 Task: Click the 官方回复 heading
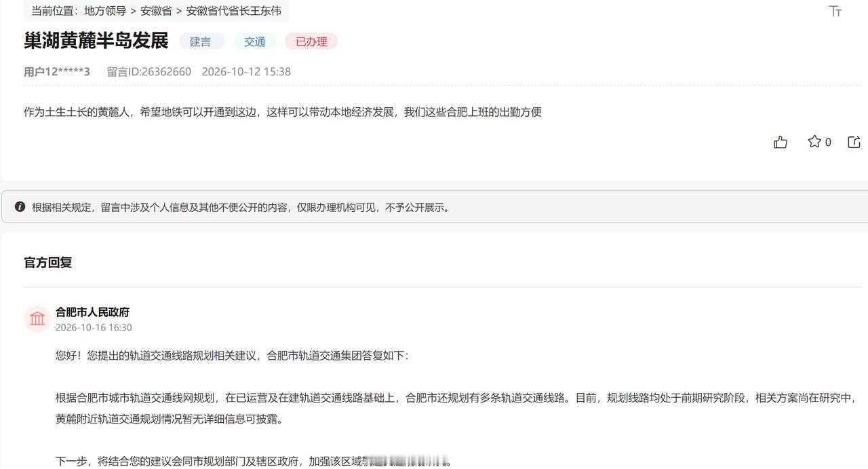coord(48,263)
